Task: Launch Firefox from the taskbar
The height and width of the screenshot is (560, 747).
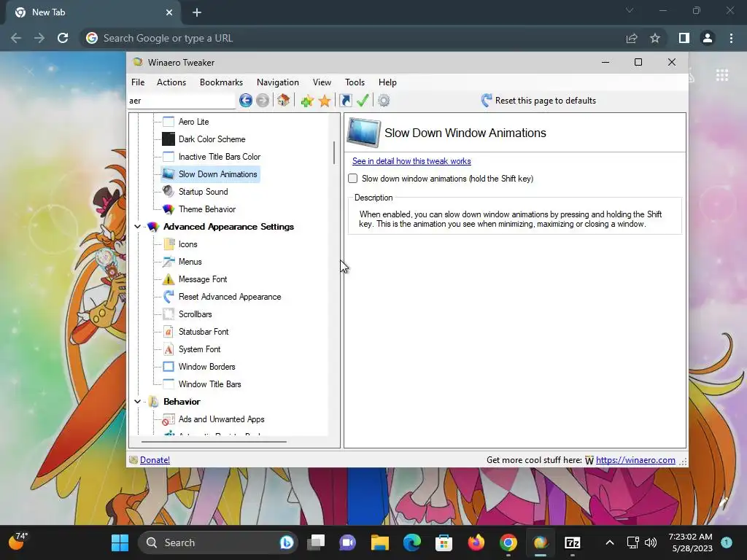Action: (x=476, y=542)
